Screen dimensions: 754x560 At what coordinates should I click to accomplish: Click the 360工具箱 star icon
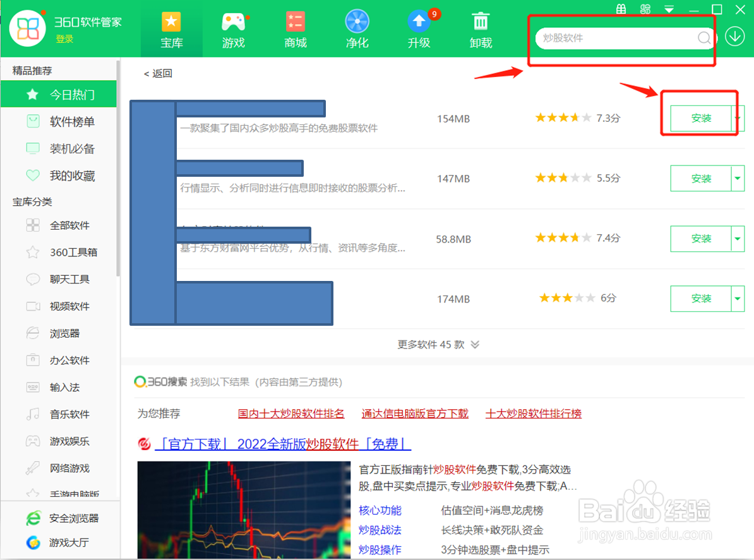[33, 252]
